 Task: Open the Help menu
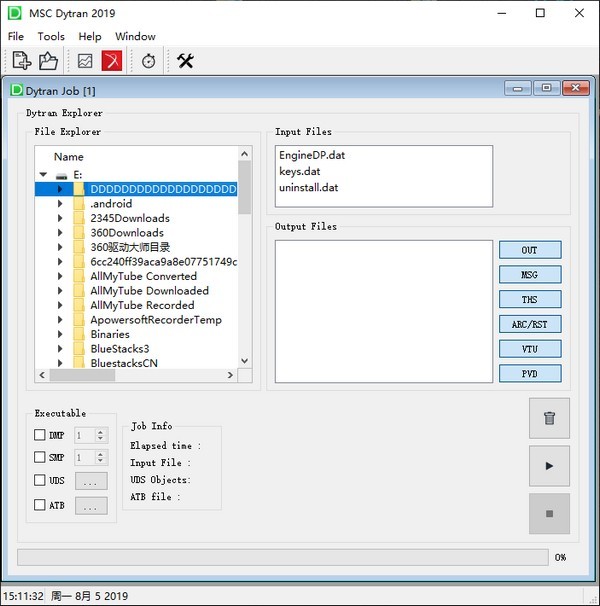tap(90, 36)
